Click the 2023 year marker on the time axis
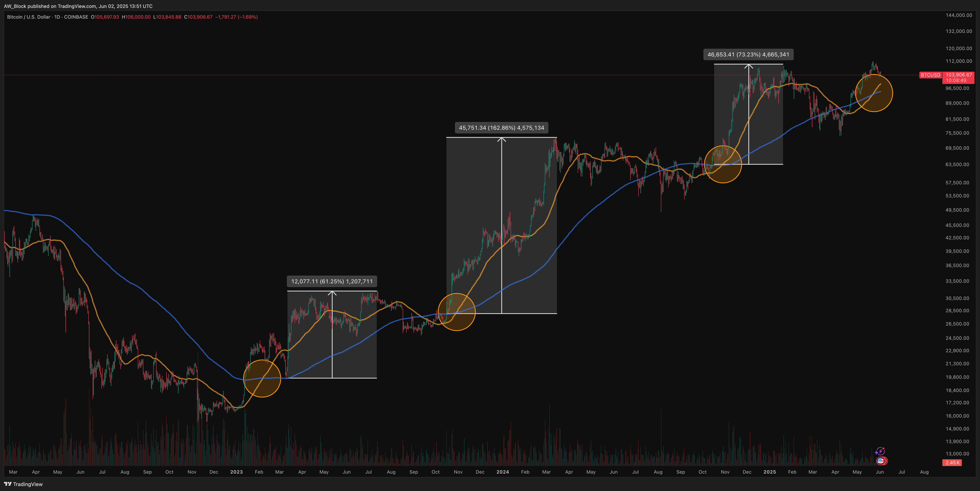Screen dimensions: 980x491 click(x=236, y=472)
